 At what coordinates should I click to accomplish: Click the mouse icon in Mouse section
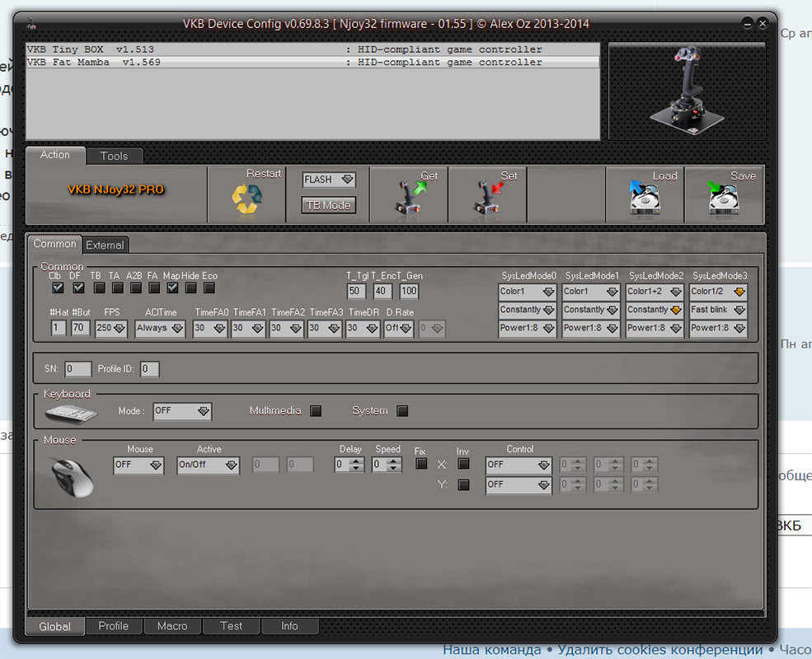pos(73,477)
